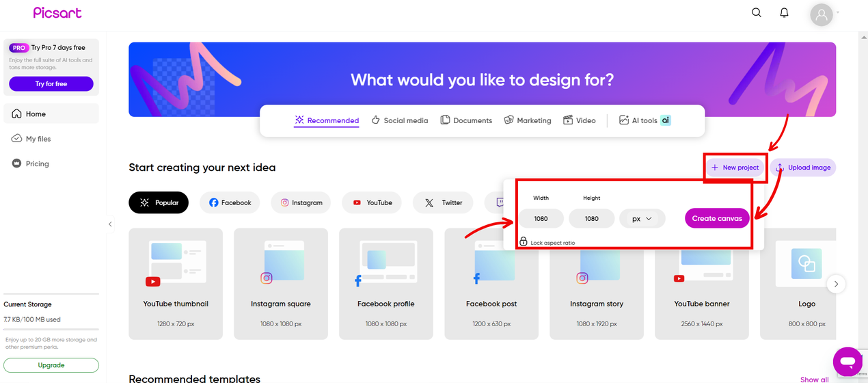Click the My files cloud icon
This screenshot has width=868, height=383.
tap(17, 139)
